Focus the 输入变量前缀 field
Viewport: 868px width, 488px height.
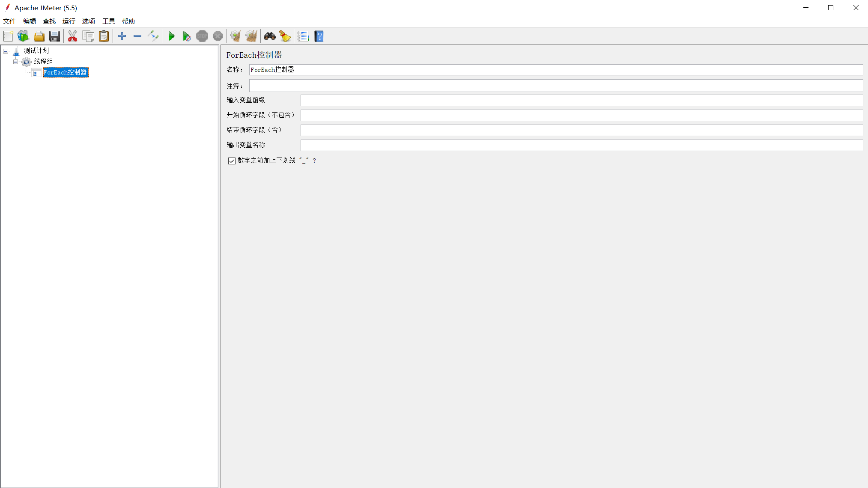[582, 100]
